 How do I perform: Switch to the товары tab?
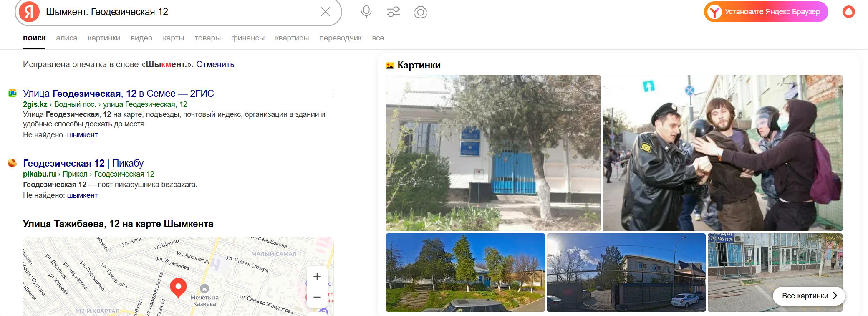(208, 38)
